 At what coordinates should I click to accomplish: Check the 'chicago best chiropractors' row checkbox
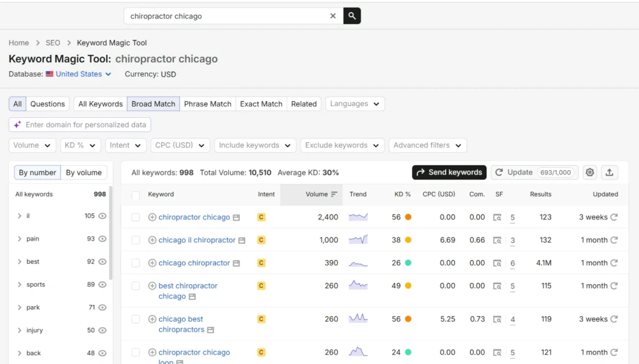coord(135,319)
